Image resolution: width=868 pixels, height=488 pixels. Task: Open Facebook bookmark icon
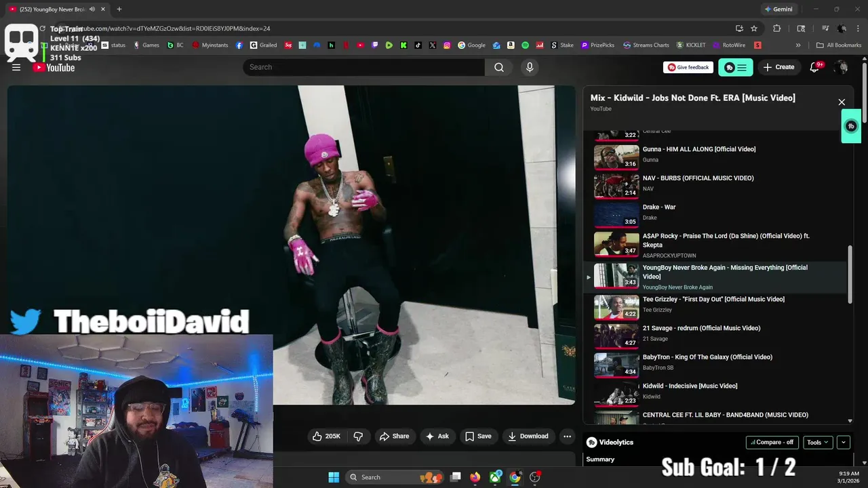[239, 45]
